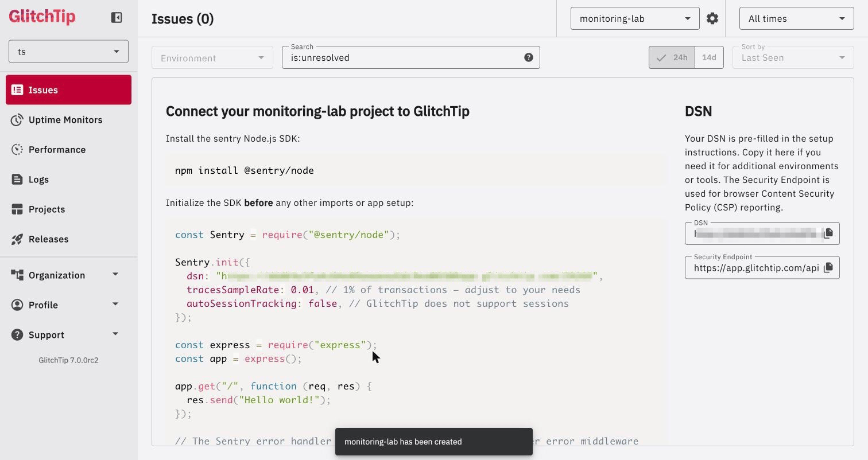Click the Issues (0) page heading

pos(183,19)
